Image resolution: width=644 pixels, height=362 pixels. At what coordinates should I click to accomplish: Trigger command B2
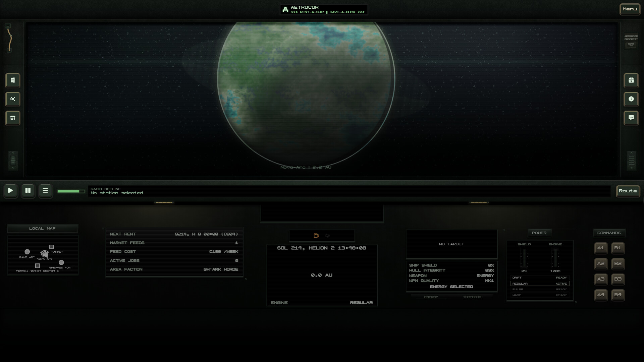click(618, 264)
